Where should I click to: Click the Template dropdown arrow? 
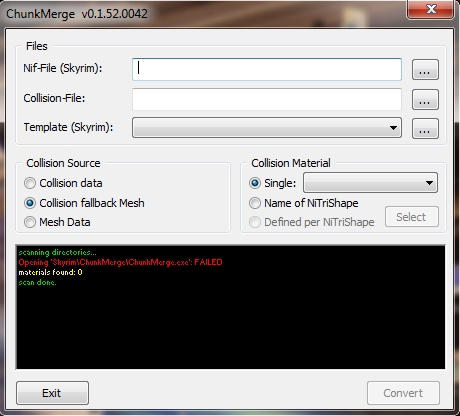pyautogui.click(x=393, y=128)
